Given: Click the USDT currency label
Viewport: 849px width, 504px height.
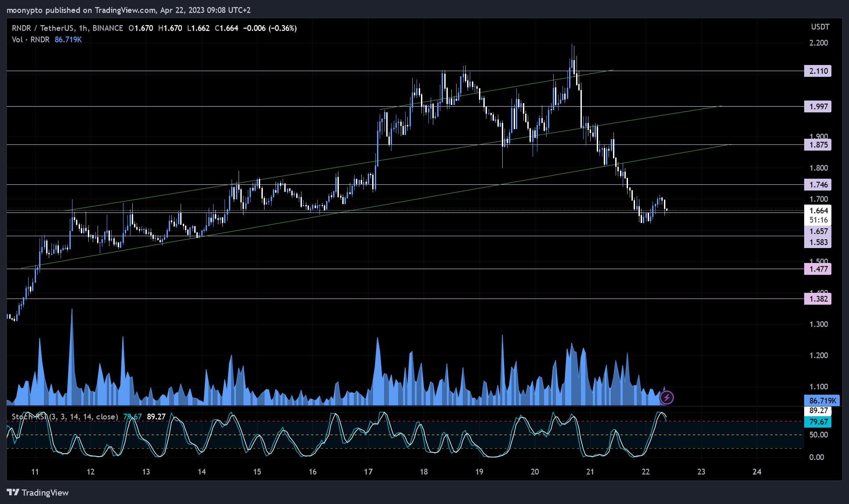Looking at the screenshot, I should [820, 27].
